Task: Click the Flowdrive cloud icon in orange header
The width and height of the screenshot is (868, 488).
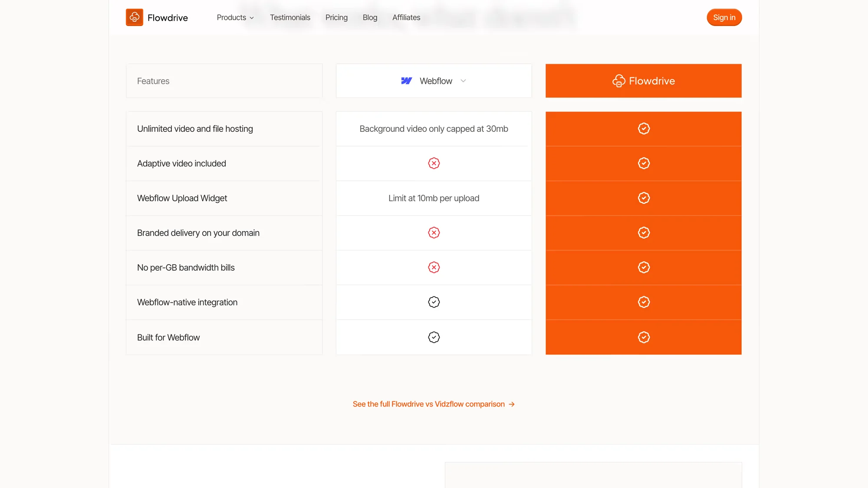Action: click(x=619, y=81)
